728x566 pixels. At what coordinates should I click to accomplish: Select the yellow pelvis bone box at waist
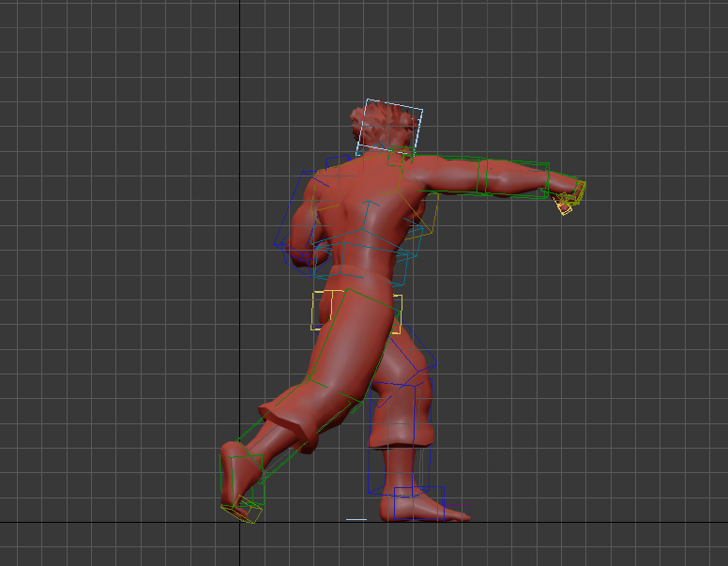click(396, 314)
